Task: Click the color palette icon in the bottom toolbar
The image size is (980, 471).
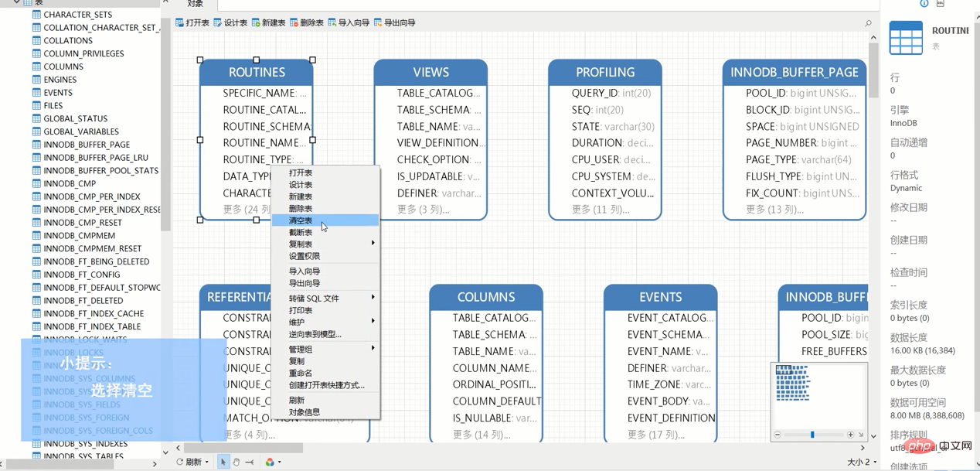Action: (x=270, y=462)
